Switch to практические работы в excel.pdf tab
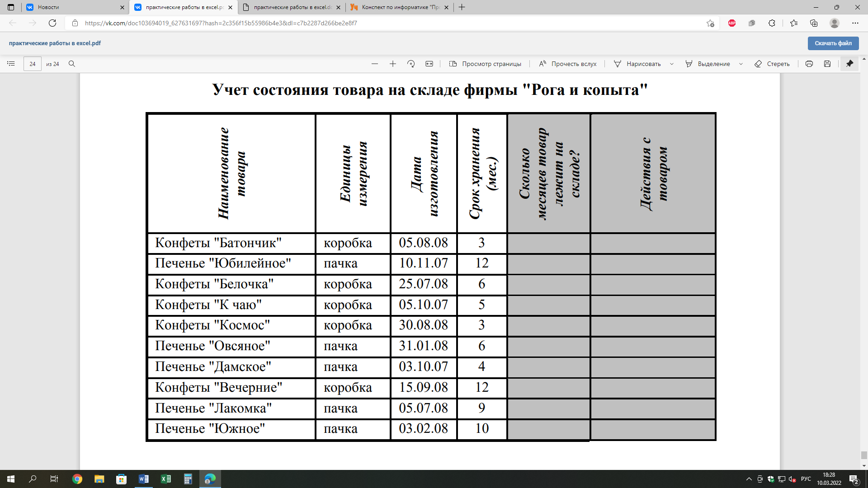Viewport: 868px width, 488px height. 184,7
